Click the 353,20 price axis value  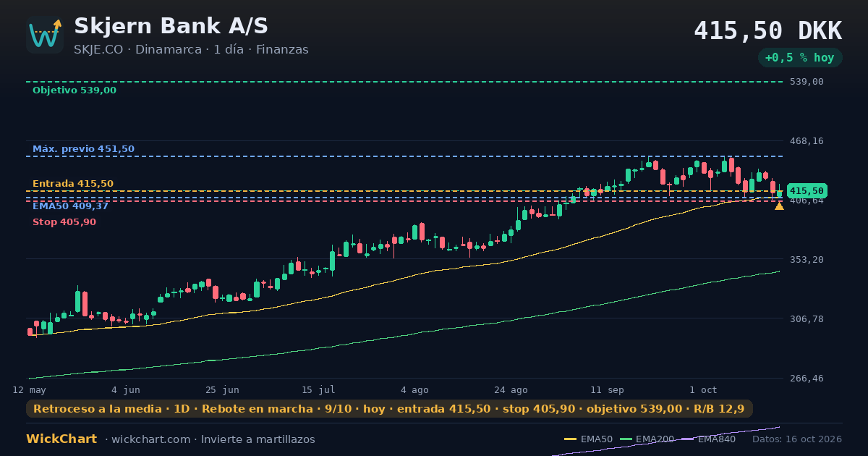(x=807, y=259)
